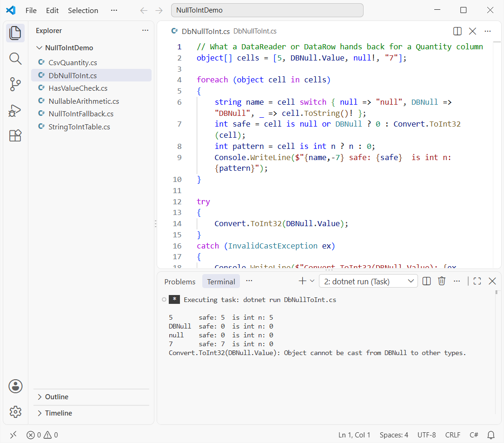Place cursor on line 14 Convert.ToInt32 call
Viewport: 504px width, 443px height.
(x=281, y=223)
